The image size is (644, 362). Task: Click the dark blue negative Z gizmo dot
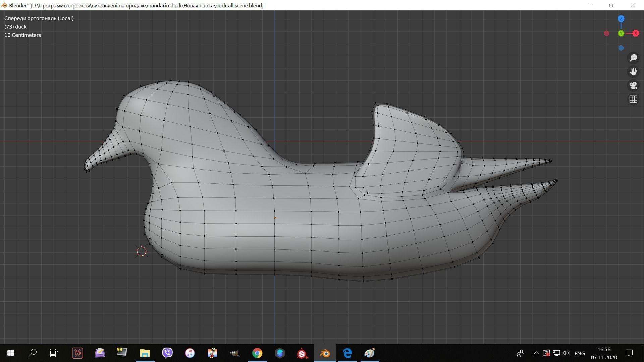tap(621, 48)
